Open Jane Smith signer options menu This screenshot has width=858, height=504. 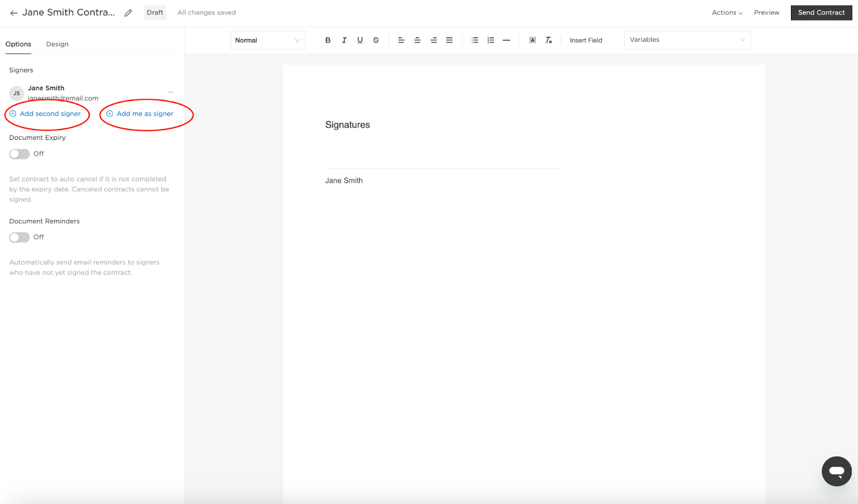171,92
